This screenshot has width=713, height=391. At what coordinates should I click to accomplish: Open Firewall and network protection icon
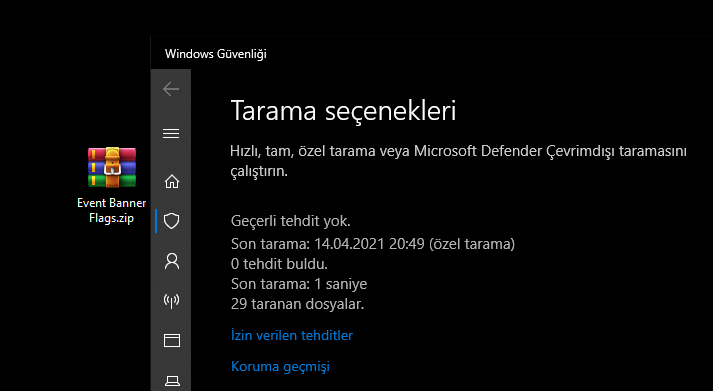tap(171, 301)
